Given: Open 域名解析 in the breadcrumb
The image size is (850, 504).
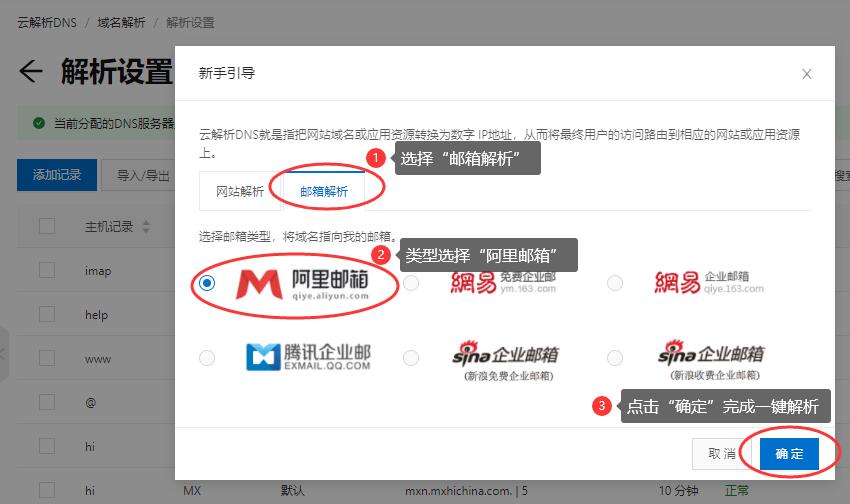Looking at the screenshot, I should (x=121, y=23).
